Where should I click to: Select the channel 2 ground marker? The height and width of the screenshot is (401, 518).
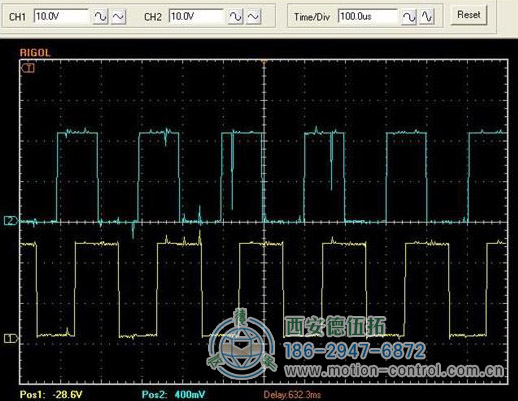pos(12,221)
